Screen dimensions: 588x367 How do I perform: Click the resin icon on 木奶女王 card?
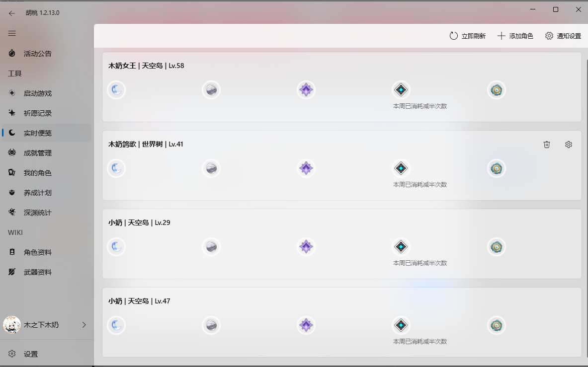116,90
